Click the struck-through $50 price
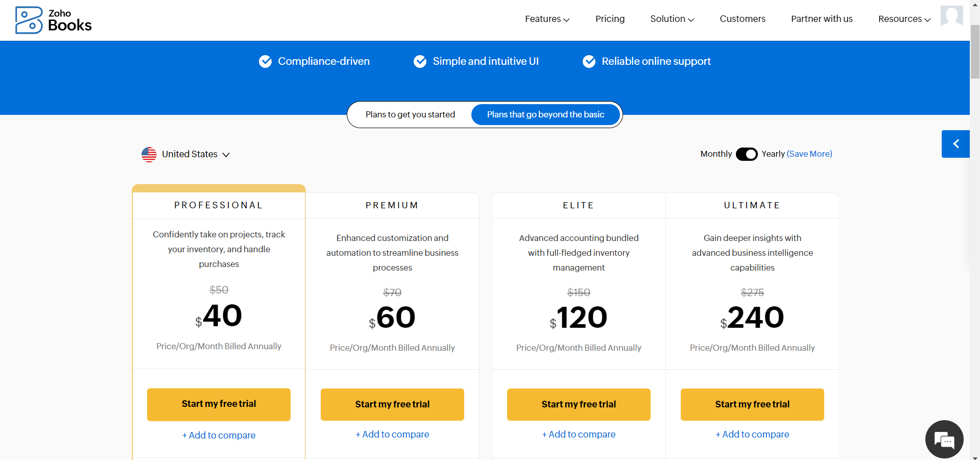Viewport: 980px width, 460px height. tap(219, 290)
